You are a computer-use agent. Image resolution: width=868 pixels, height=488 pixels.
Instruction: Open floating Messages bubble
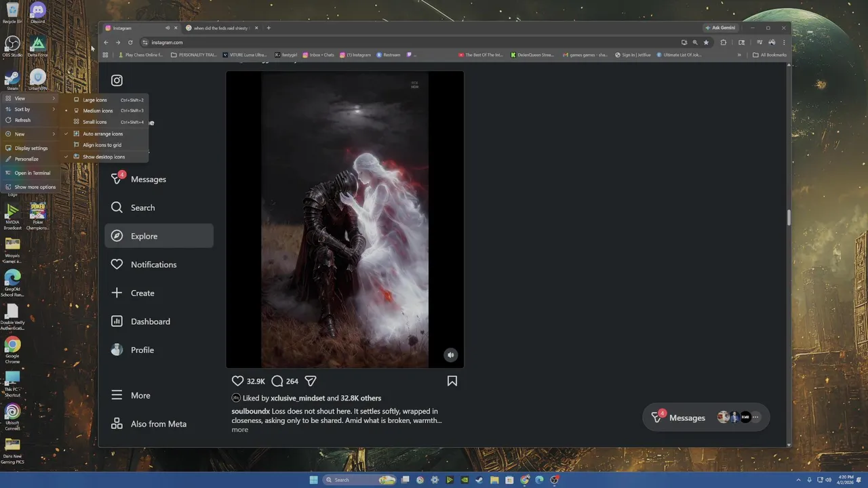(x=707, y=418)
